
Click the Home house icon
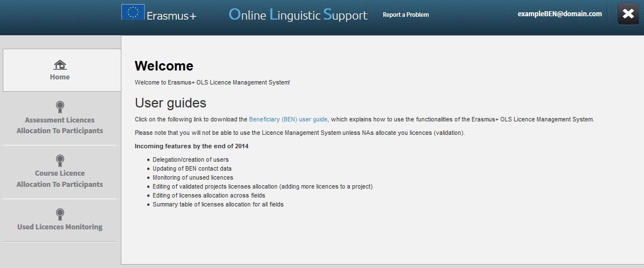click(60, 65)
